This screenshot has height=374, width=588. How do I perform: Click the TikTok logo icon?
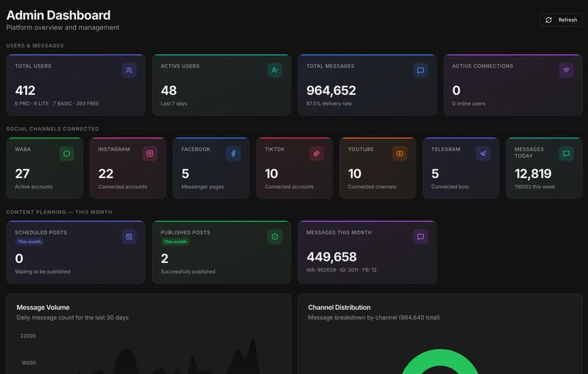click(x=317, y=154)
